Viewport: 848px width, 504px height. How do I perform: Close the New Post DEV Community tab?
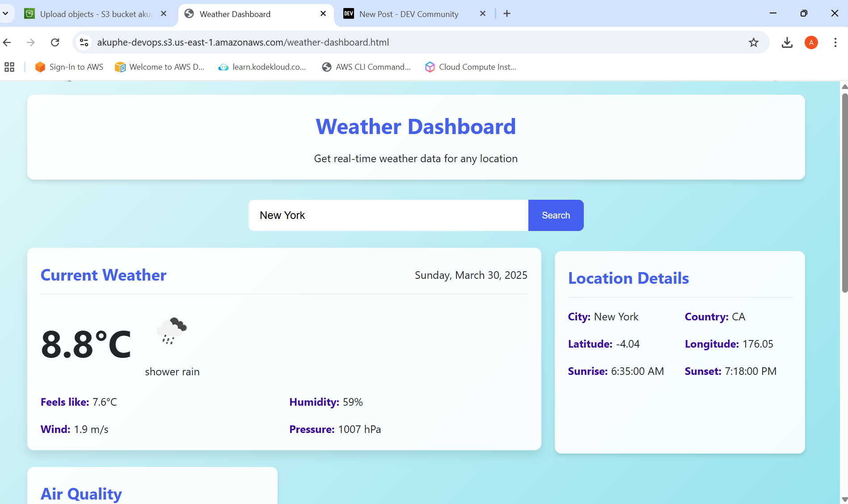point(483,14)
